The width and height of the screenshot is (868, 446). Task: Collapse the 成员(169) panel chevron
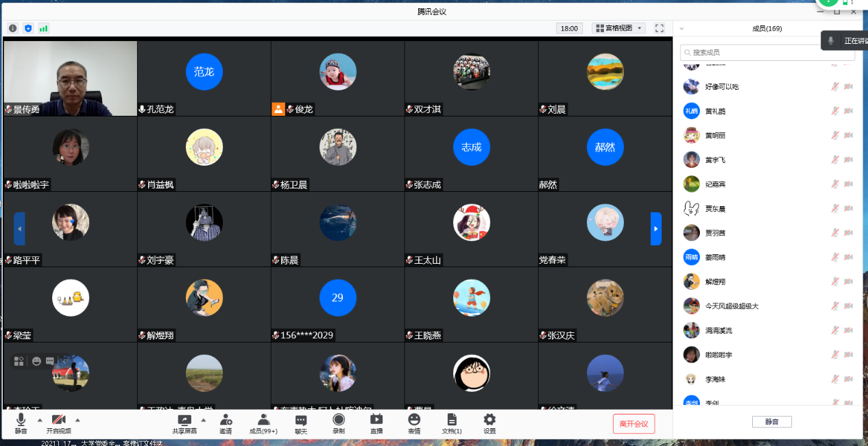pyautogui.click(x=682, y=29)
